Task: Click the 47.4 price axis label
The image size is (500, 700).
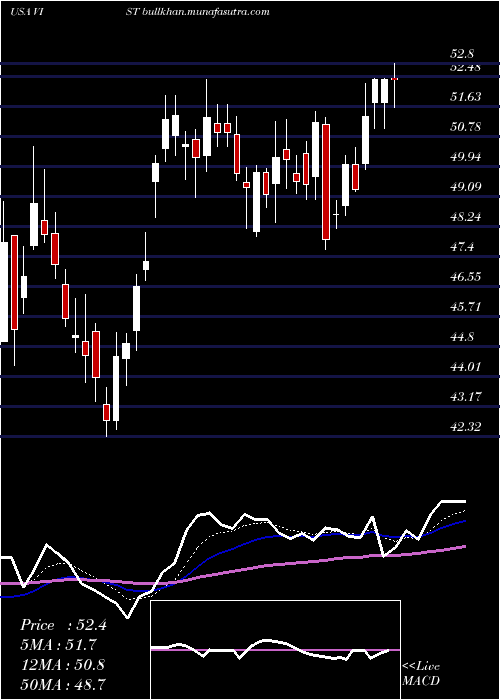Action: pyautogui.click(x=462, y=247)
